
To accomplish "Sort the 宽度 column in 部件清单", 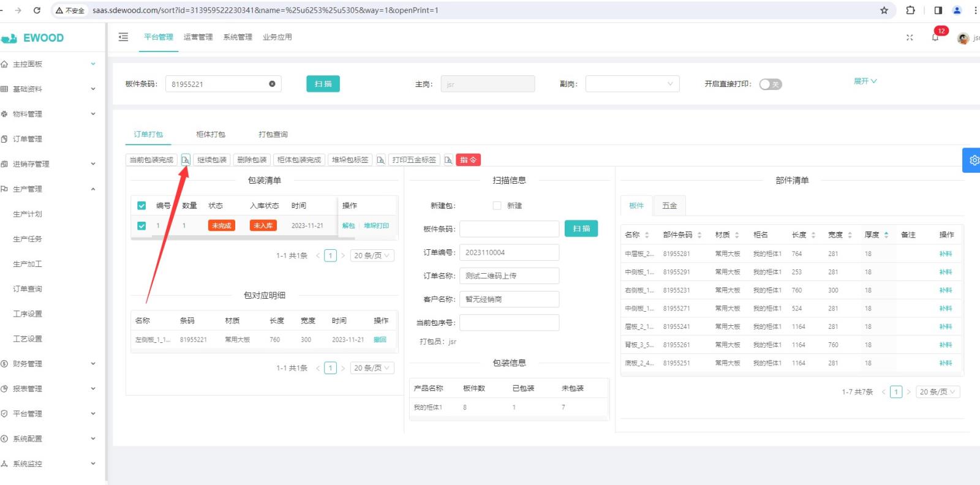I will click(850, 235).
